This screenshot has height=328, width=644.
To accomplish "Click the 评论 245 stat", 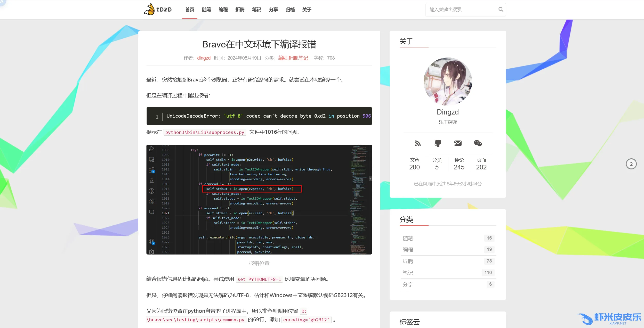I will click(x=459, y=164).
